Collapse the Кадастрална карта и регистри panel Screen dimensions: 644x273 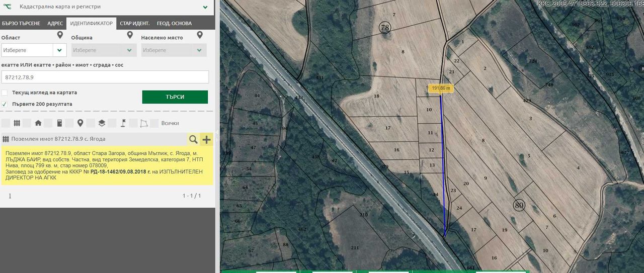coord(205,7)
